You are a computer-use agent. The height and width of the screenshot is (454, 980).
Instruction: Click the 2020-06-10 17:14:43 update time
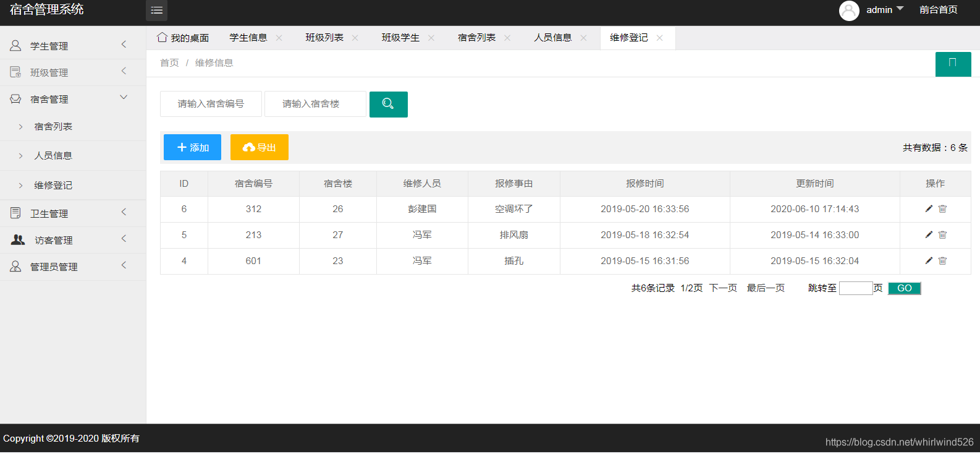click(814, 209)
